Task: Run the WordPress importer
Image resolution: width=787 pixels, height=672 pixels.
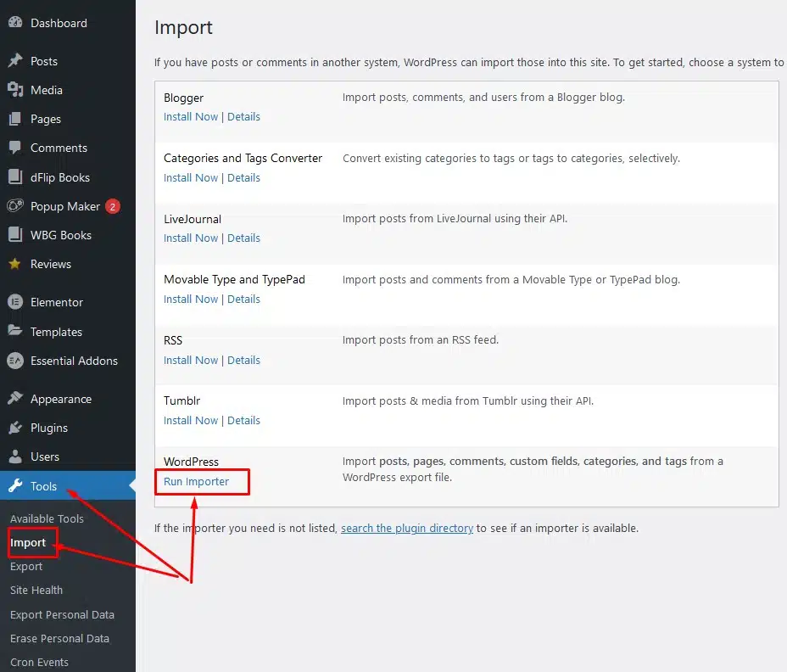Action: click(196, 482)
